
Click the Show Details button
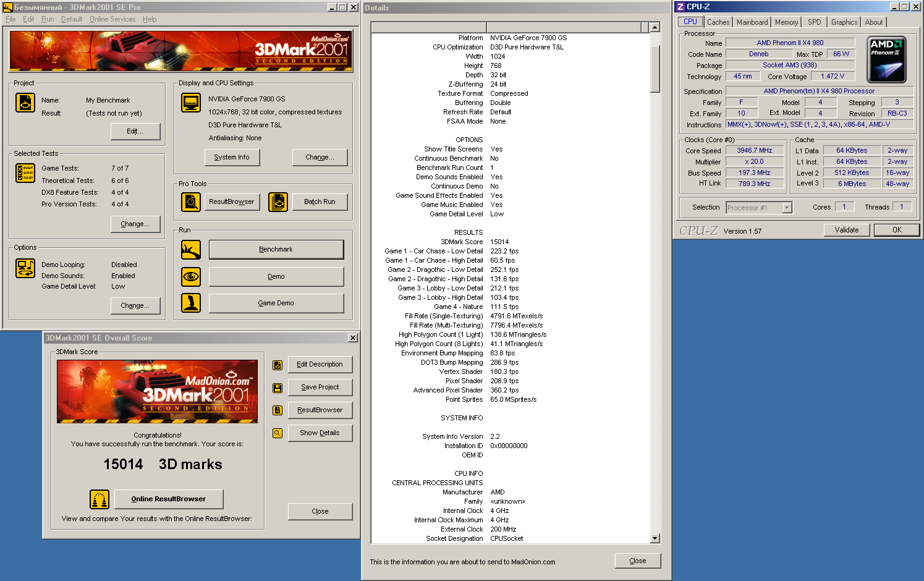pyautogui.click(x=320, y=433)
